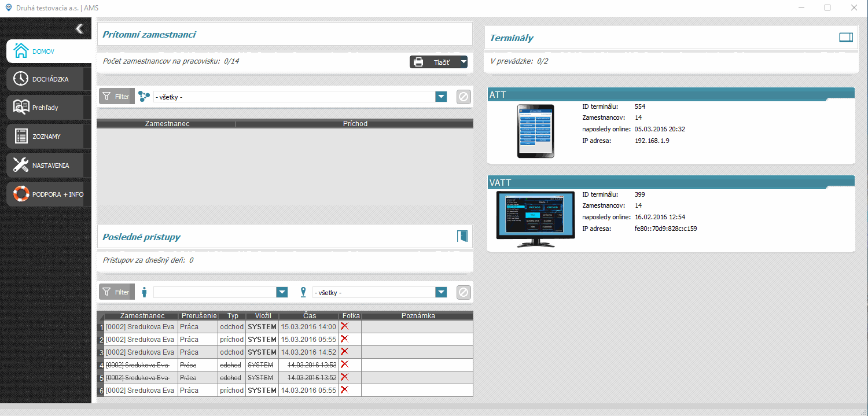Click Filter button in last accesses panel
The image size is (868, 416).
tap(117, 292)
